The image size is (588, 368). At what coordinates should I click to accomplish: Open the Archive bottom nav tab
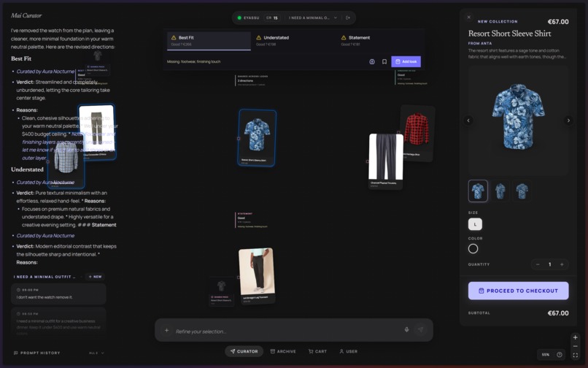pos(283,351)
